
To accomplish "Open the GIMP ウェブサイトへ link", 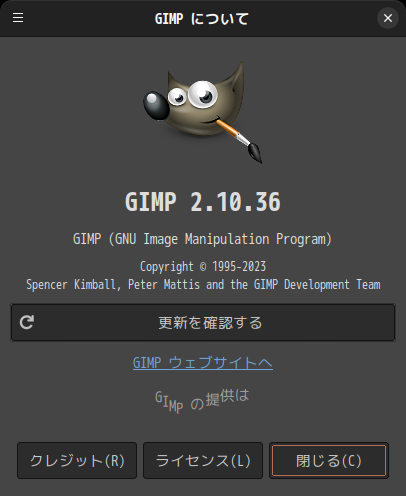I will point(203,362).
